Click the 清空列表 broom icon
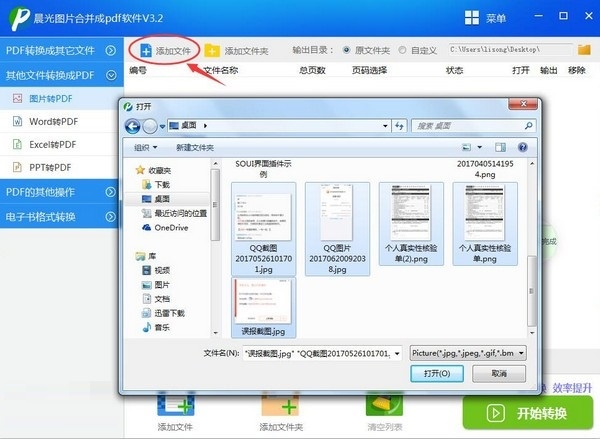 pyautogui.click(x=385, y=406)
